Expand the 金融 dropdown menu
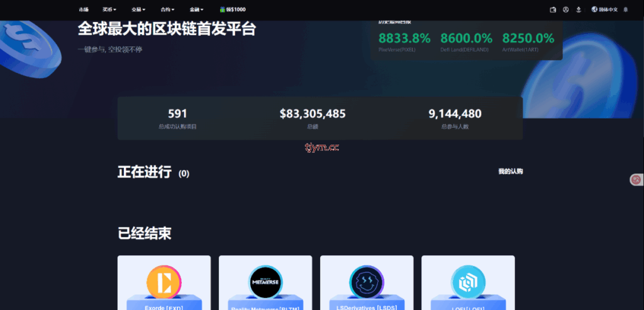Image resolution: width=644 pixels, height=310 pixels. tap(196, 10)
